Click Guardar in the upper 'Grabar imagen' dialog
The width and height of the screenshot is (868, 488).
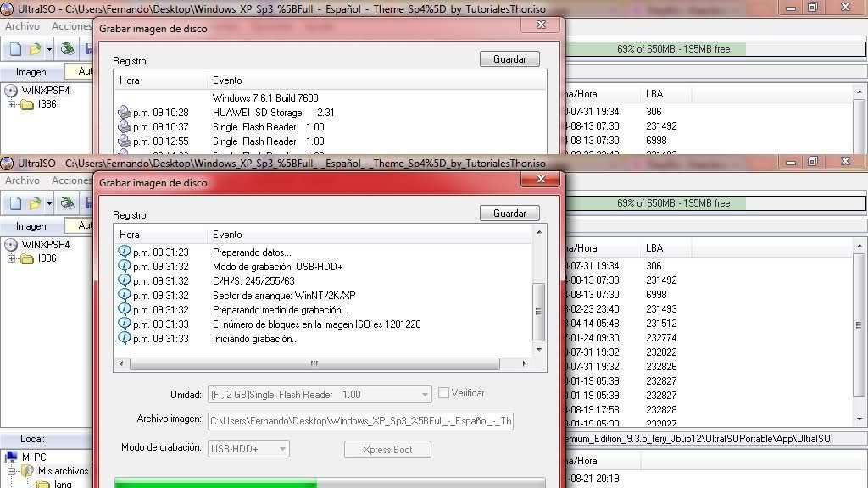point(509,59)
